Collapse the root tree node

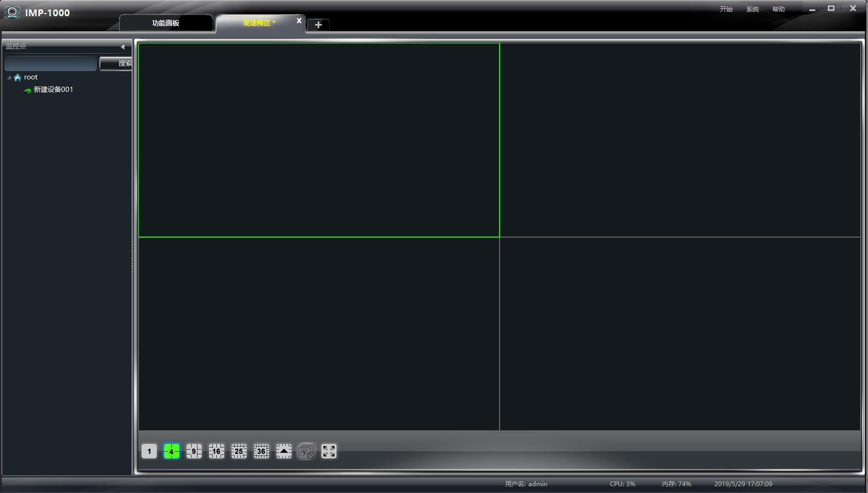tap(9, 78)
